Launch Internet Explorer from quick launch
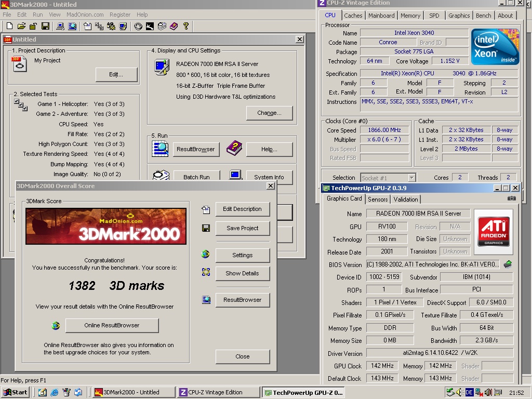532x399 pixels. pyautogui.click(x=54, y=393)
